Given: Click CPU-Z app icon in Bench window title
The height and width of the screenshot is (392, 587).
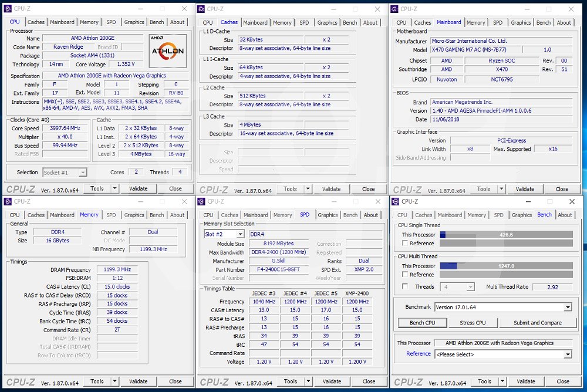Looking at the screenshot, I should coord(395,201).
